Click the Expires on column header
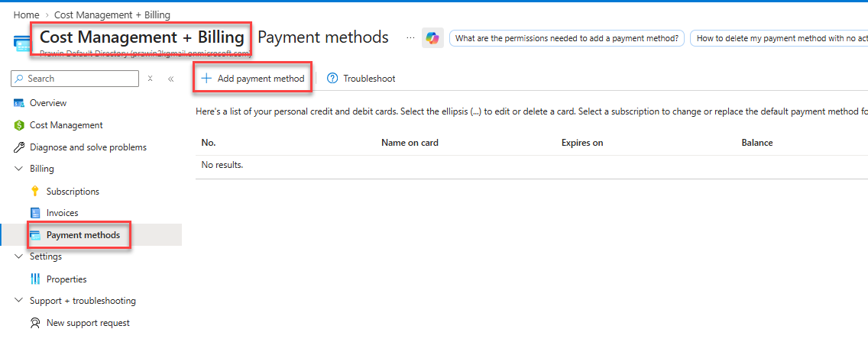Screen dimensions: 868x358 (581, 143)
